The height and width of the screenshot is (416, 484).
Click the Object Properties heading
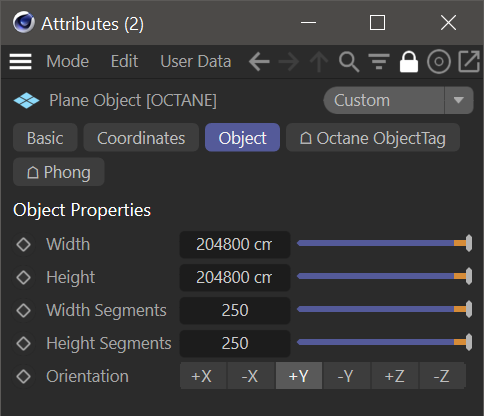pyautogui.click(x=82, y=210)
